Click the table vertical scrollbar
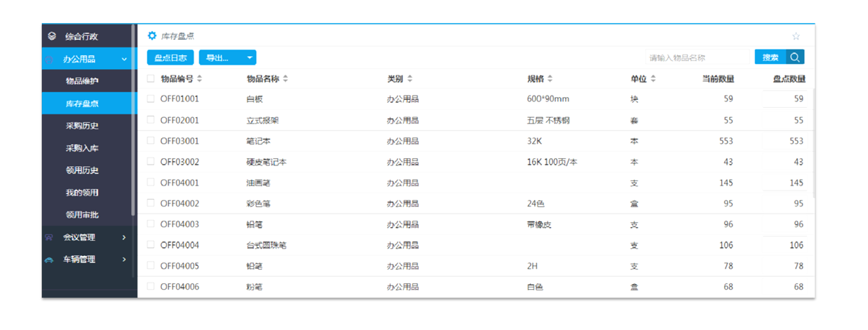This screenshot has height=330, width=868. pyautogui.click(x=814, y=144)
